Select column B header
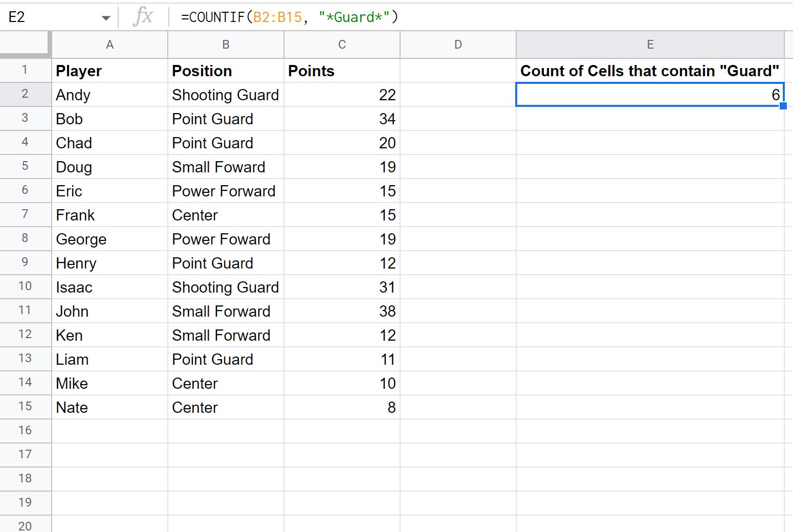 click(x=226, y=45)
